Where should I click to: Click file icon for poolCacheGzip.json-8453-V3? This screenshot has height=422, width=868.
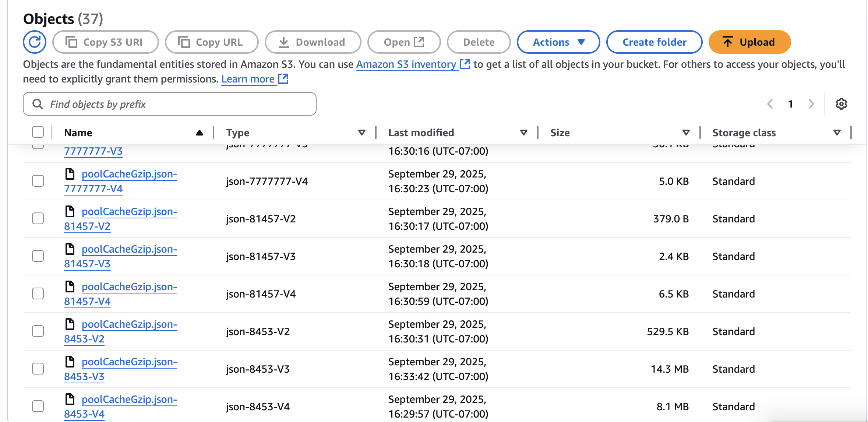70,362
